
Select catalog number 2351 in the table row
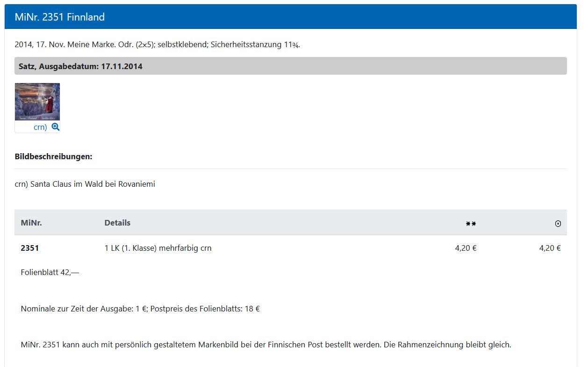point(30,248)
